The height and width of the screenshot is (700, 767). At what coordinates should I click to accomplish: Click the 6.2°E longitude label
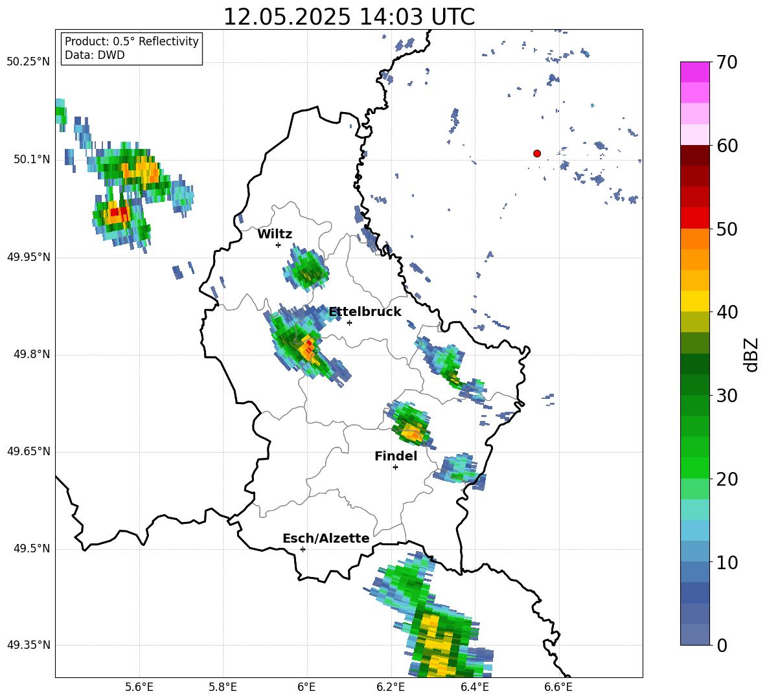(x=391, y=687)
